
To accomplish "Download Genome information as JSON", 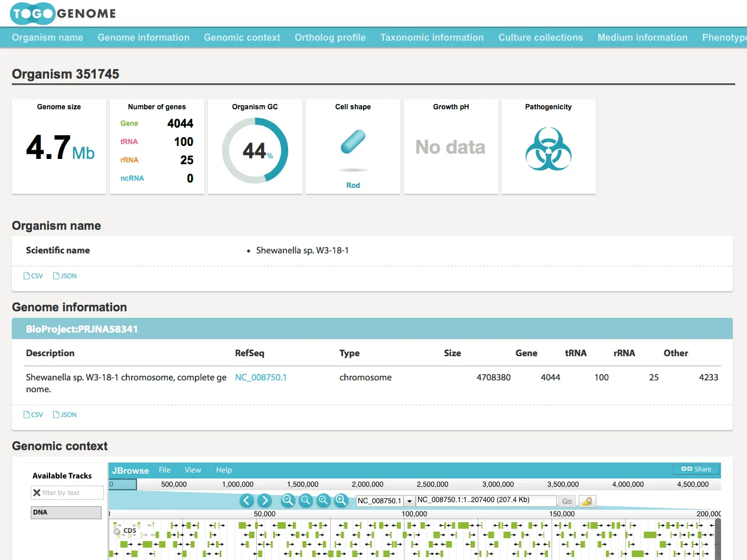I will pos(65,415).
